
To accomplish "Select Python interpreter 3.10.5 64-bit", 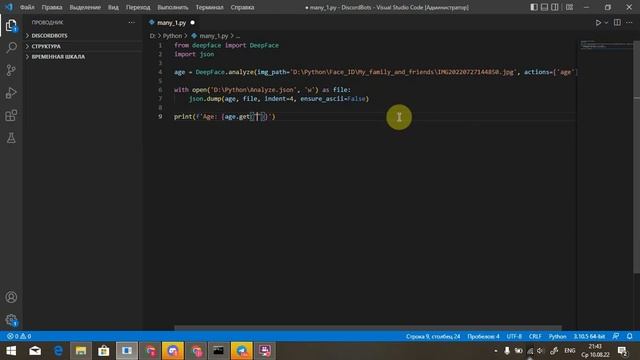I will 589,336.
